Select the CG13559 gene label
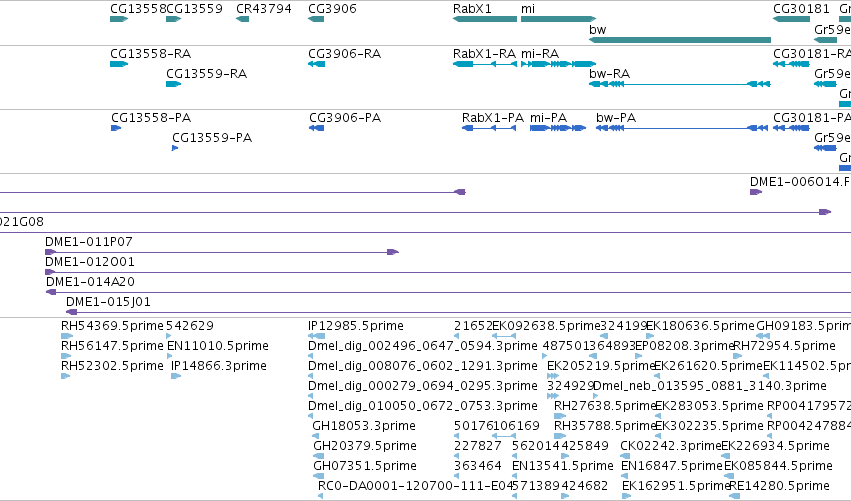Image resolution: width=851 pixels, height=501 pixels. (x=194, y=9)
